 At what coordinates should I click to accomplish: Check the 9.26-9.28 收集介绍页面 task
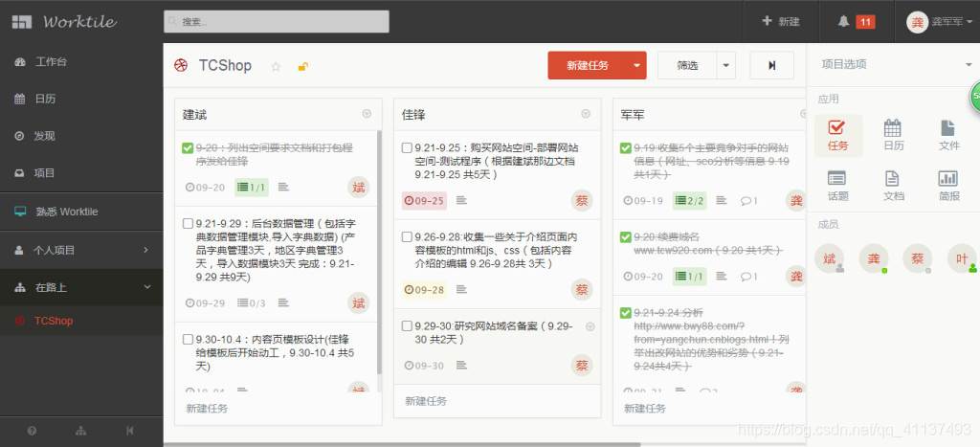click(x=407, y=237)
